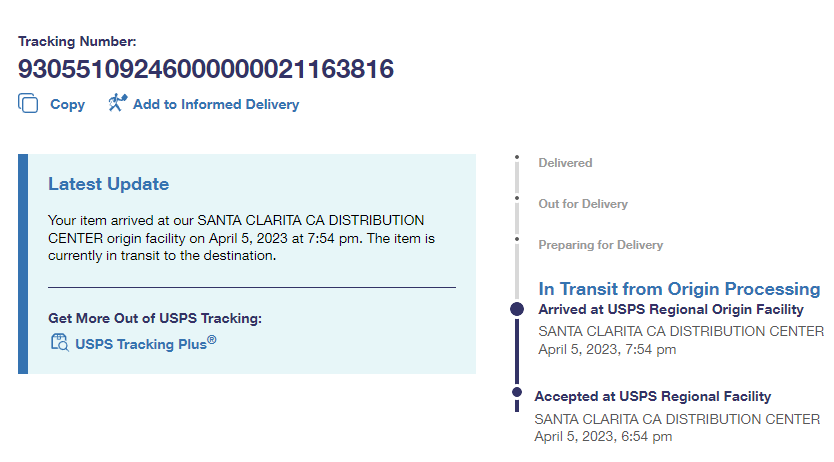Click the USPS Tracking Plus package icon
Screen dimensions: 834x462
(59, 343)
